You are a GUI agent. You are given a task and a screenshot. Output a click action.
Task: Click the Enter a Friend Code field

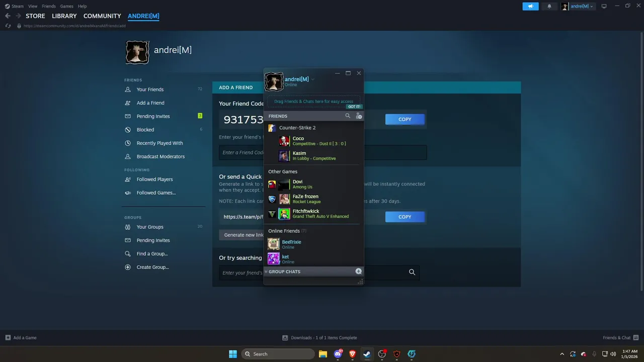coord(323,152)
